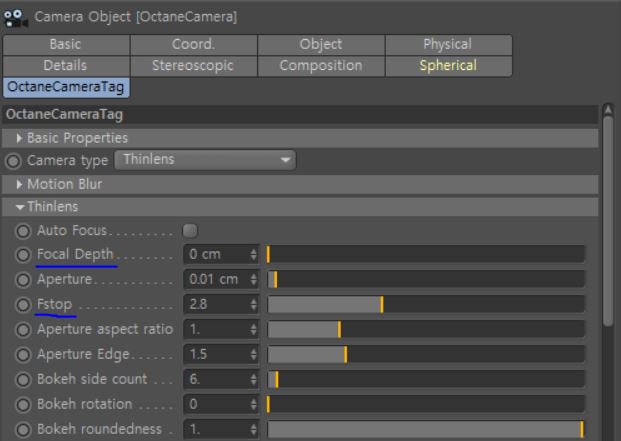Toggle the Bokeh rotation keyframe dot
The height and width of the screenshot is (441, 621).
(23, 405)
